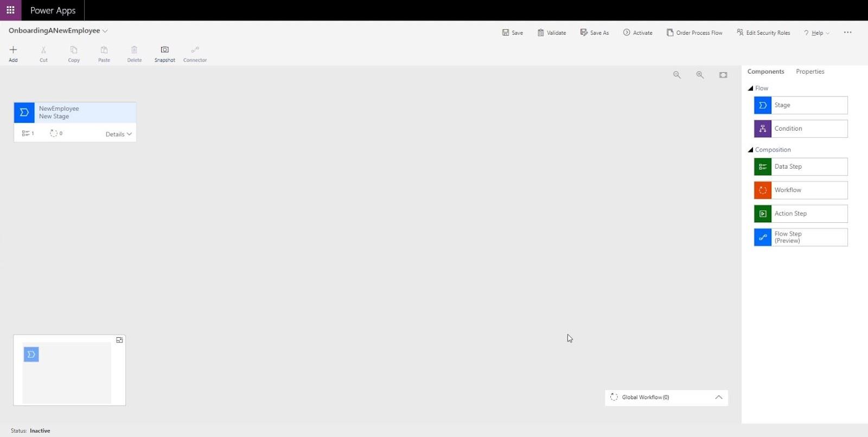The height and width of the screenshot is (437, 868).
Task: Click the fit to canvas icon
Action: click(723, 75)
